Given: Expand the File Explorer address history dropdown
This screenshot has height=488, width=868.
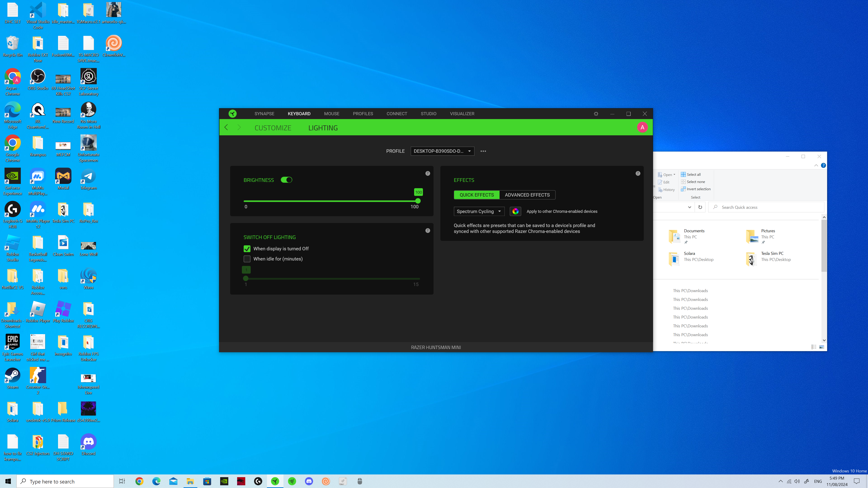Looking at the screenshot, I should [x=689, y=207].
